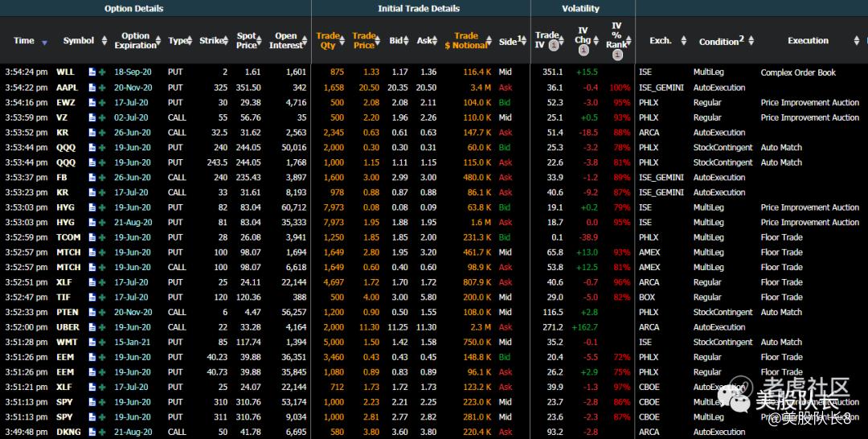Screen dimensions: 868x439
Task: Click the +162.7 IV change value
Action: [x=584, y=326]
